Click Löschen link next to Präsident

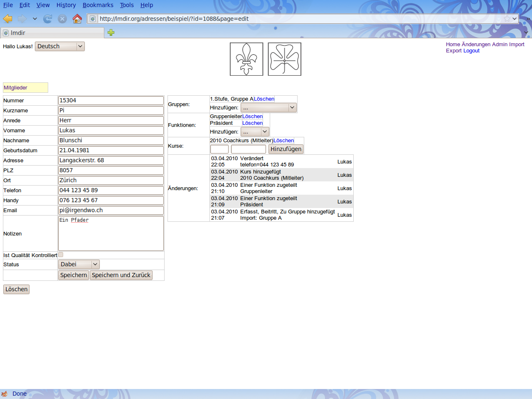point(252,123)
